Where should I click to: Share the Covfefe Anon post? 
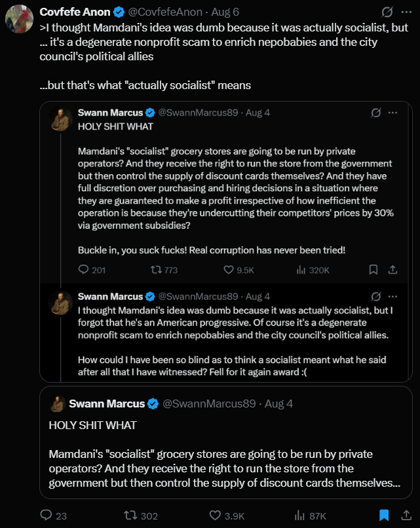pyautogui.click(x=406, y=515)
